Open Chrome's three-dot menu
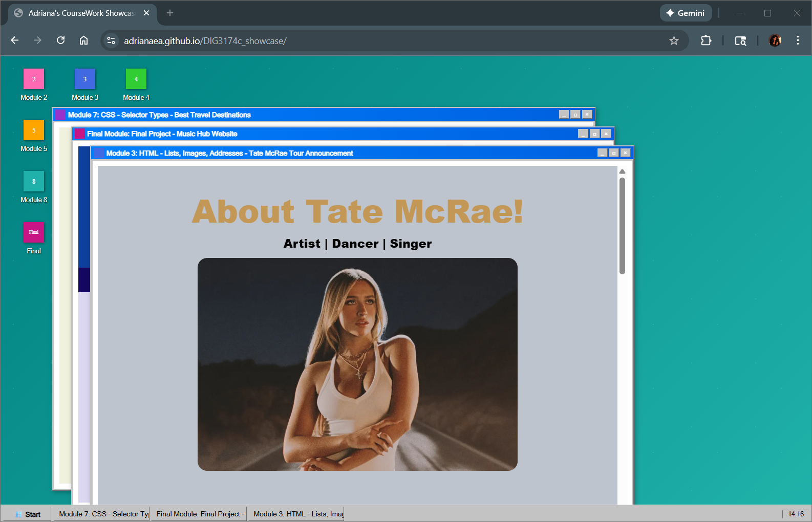This screenshot has height=522, width=812. coord(798,40)
